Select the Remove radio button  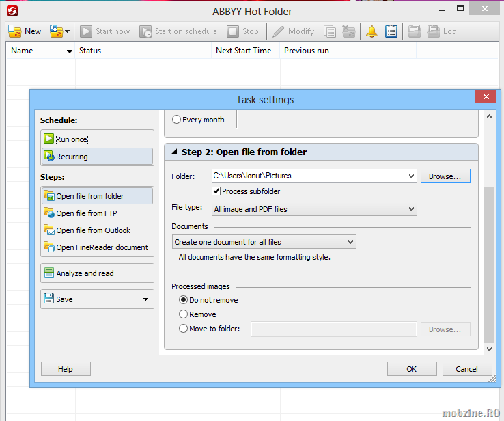(183, 314)
